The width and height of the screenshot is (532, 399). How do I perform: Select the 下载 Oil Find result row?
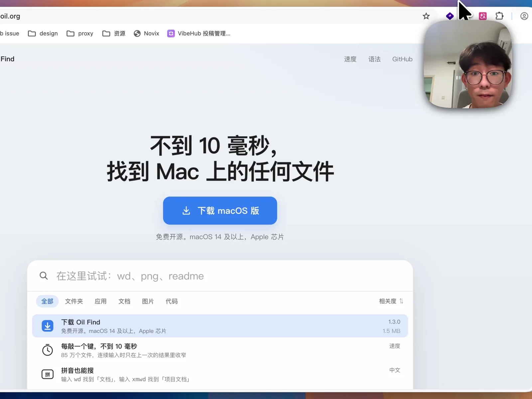point(220,326)
